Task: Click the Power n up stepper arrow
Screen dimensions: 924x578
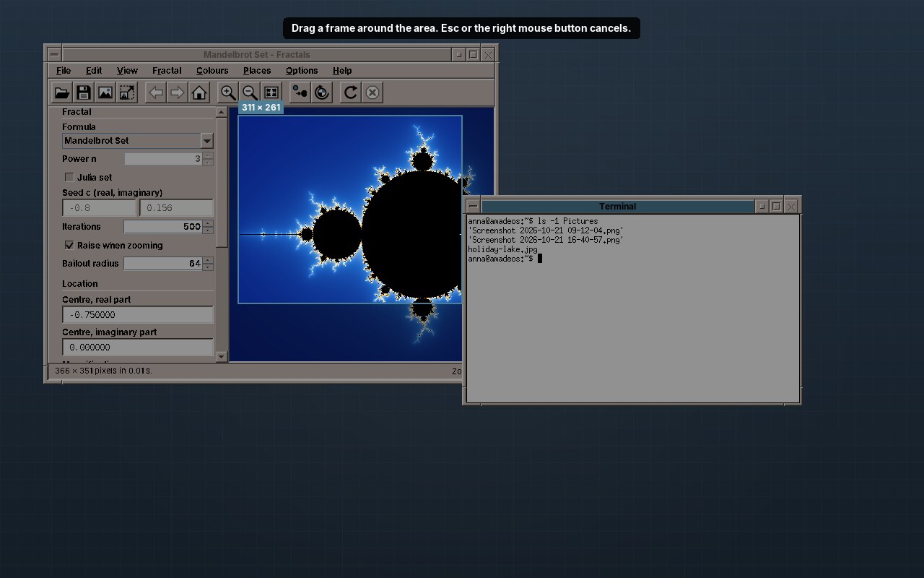Action: tap(208, 155)
